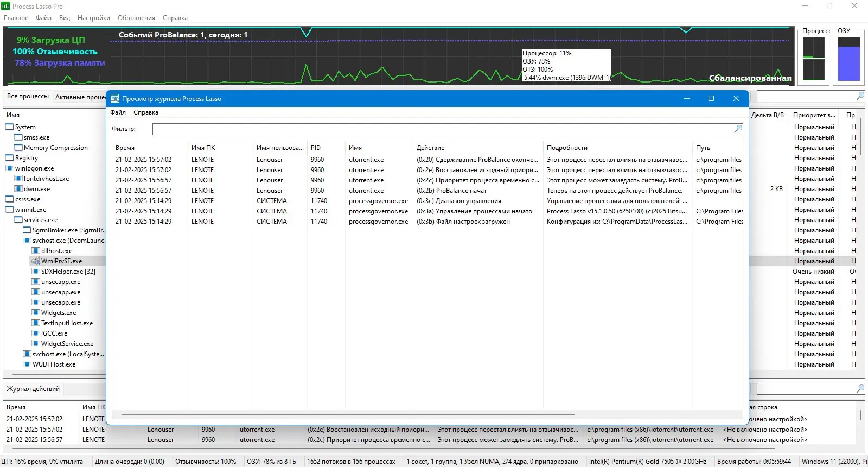Switch to the Все процессы tab
The height and width of the screenshot is (467, 868).
28,96
